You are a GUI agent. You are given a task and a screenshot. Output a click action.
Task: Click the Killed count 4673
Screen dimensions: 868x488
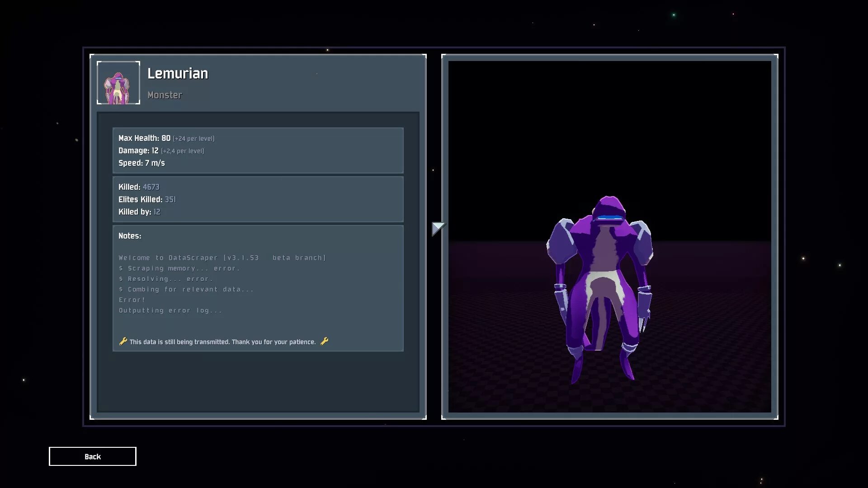point(151,187)
